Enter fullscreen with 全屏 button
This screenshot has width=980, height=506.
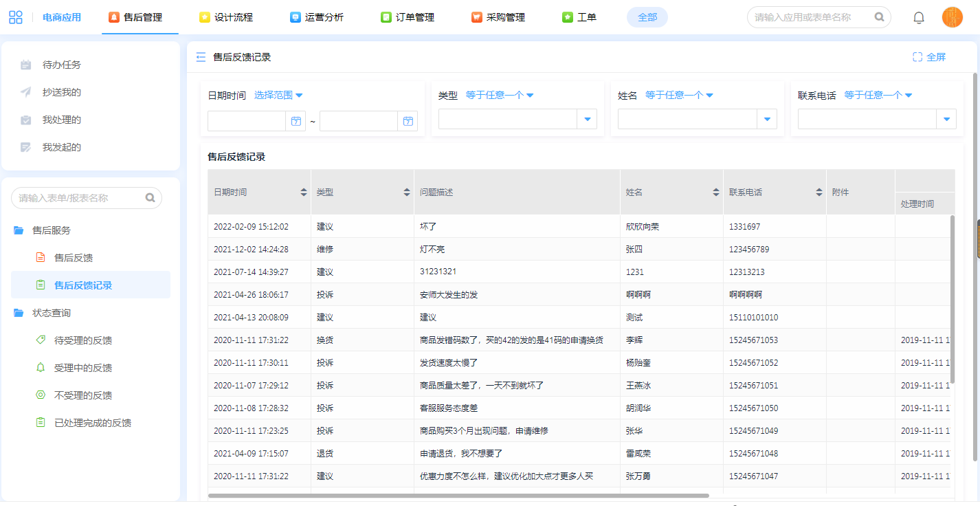point(929,57)
